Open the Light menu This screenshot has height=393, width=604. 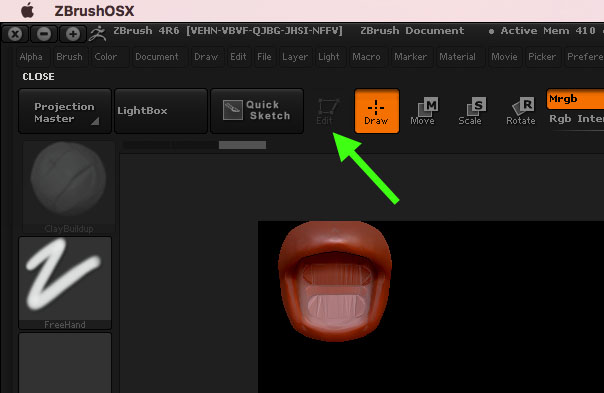point(329,57)
